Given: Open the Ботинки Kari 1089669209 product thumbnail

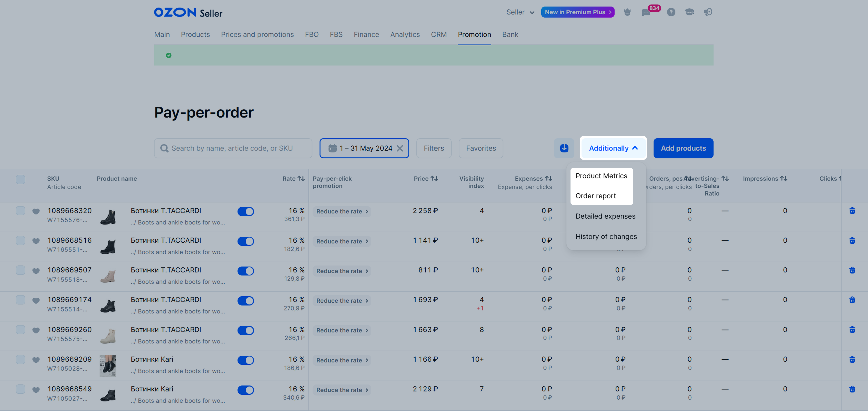Looking at the screenshot, I should [x=108, y=365].
